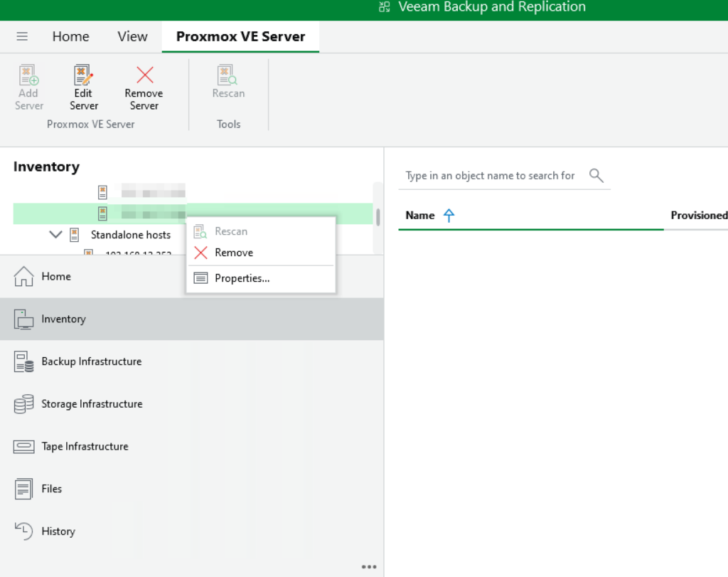
Task: Expand navigation pane options (three dots)
Action: (x=369, y=567)
